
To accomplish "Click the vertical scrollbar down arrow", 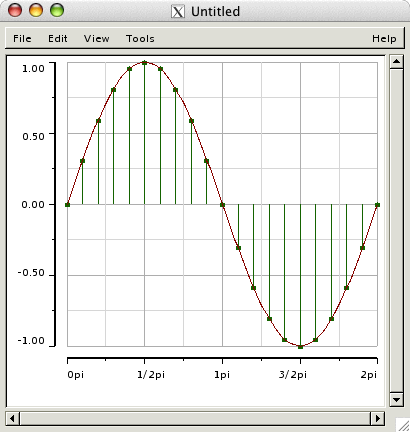I will pos(396,399).
